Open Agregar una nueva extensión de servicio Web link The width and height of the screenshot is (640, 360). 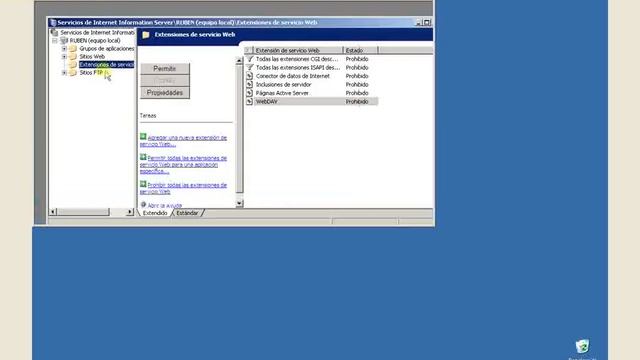click(x=183, y=141)
